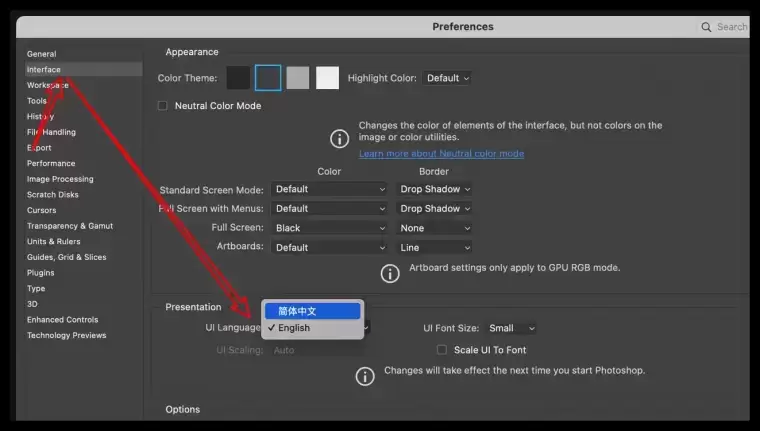The height and width of the screenshot is (431, 760).
Task: Open Cursors preferences category
Action: (42, 210)
